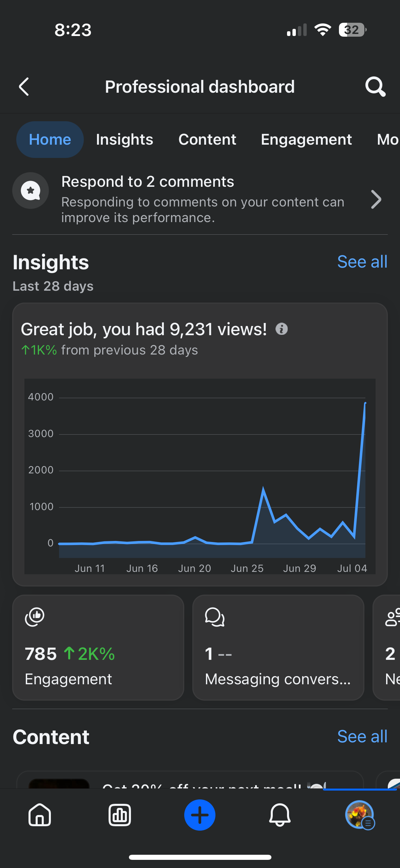The image size is (400, 868).
Task: Tap the profile picture menu icon
Action: pos(359,815)
